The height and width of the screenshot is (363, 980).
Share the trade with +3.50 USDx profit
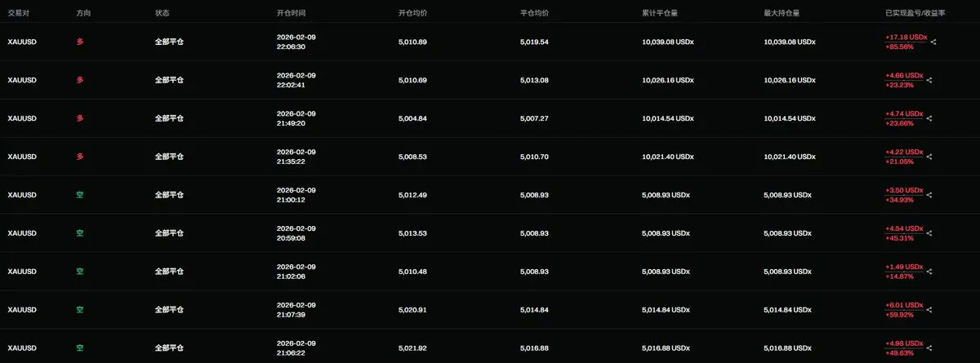[x=929, y=195]
